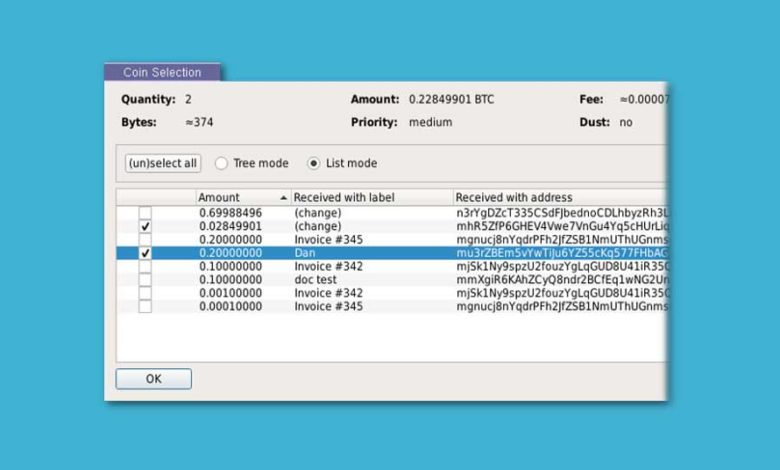Enable the doc test row checkbox

[x=145, y=280]
